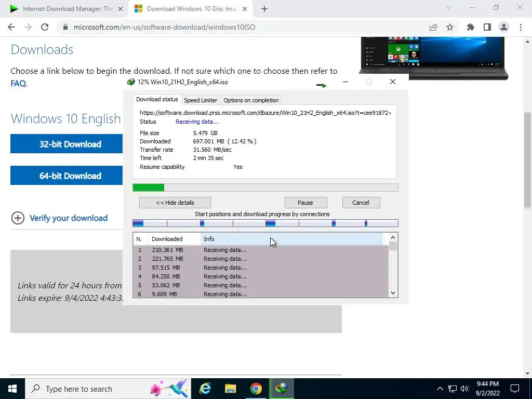Close the Download Windows 10 Disc Image tab

click(x=246, y=9)
